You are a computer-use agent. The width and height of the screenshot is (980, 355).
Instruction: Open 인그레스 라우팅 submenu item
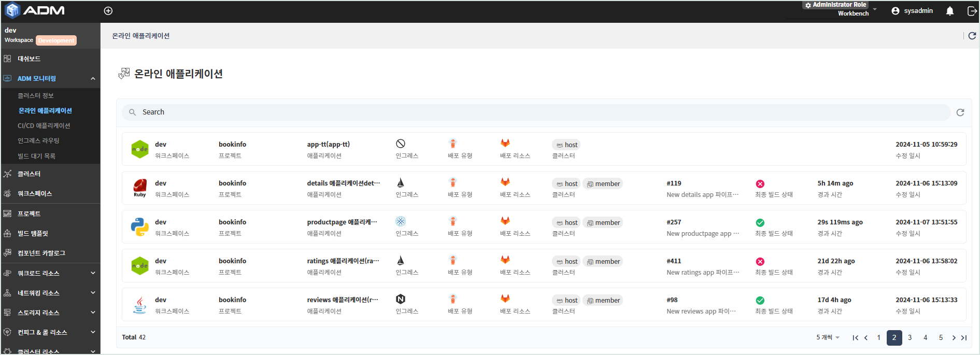click(39, 140)
